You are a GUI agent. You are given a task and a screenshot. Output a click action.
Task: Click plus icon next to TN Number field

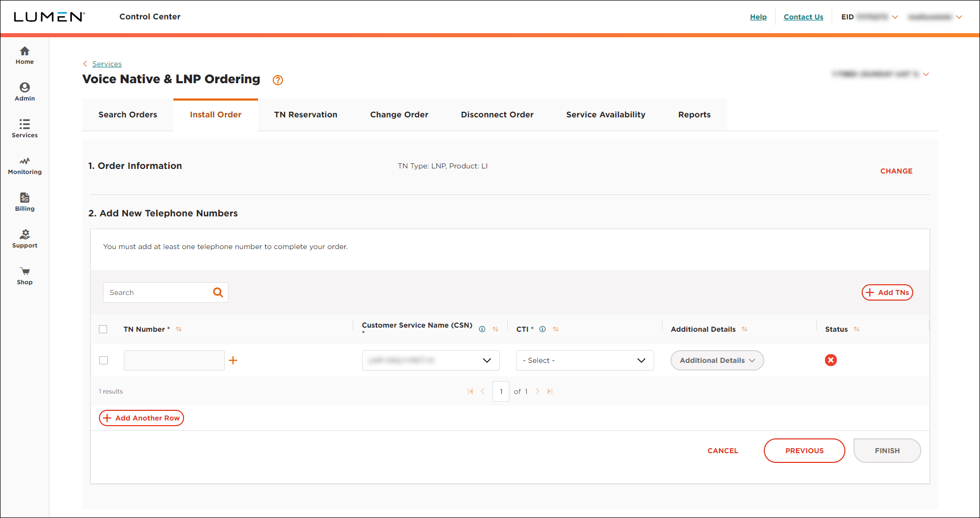click(x=233, y=360)
